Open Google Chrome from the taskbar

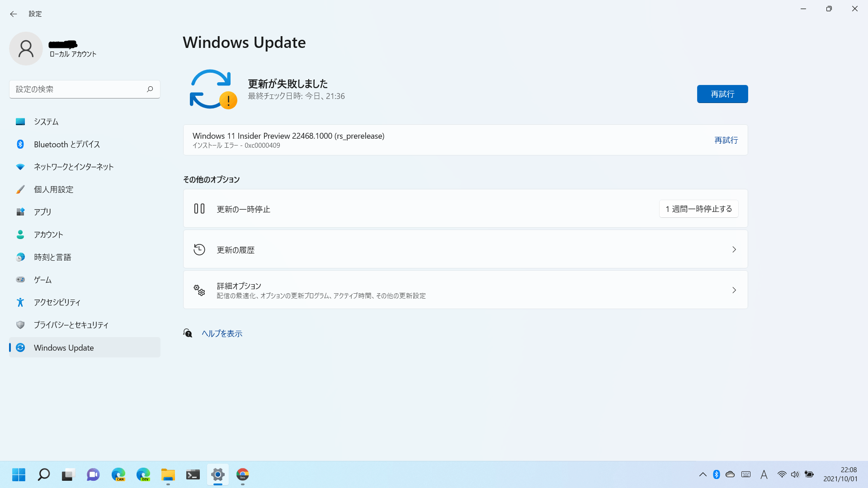click(243, 474)
